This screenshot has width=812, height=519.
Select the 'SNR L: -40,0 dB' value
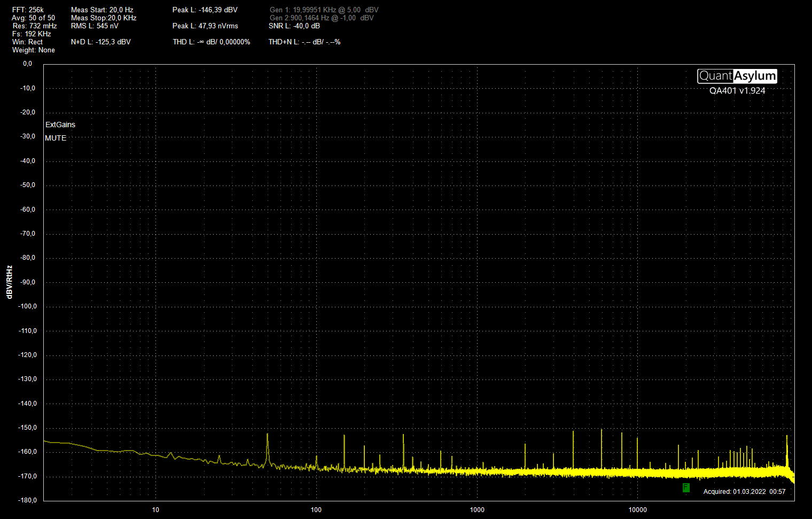[294, 26]
